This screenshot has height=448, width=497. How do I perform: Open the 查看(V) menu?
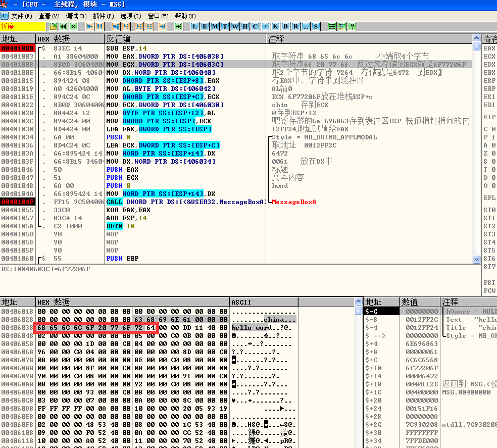click(49, 16)
